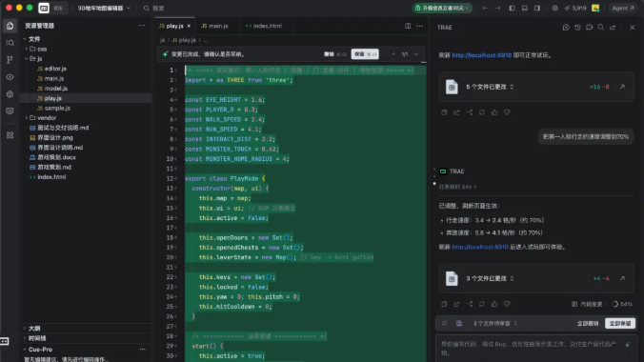
Task: Like the reply below 3 files card
Action: (494, 304)
